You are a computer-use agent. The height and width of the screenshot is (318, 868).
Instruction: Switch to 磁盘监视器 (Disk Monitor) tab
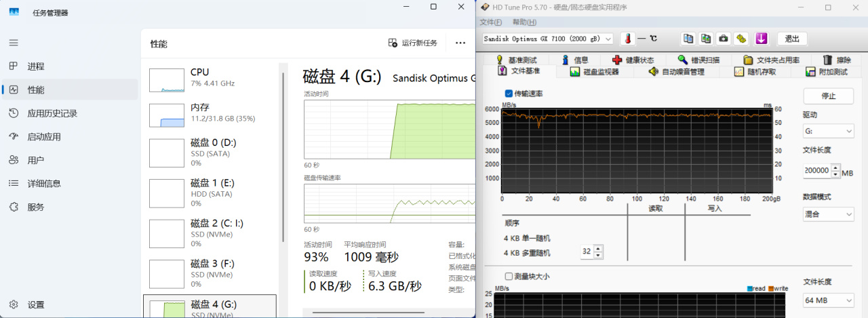[594, 71]
